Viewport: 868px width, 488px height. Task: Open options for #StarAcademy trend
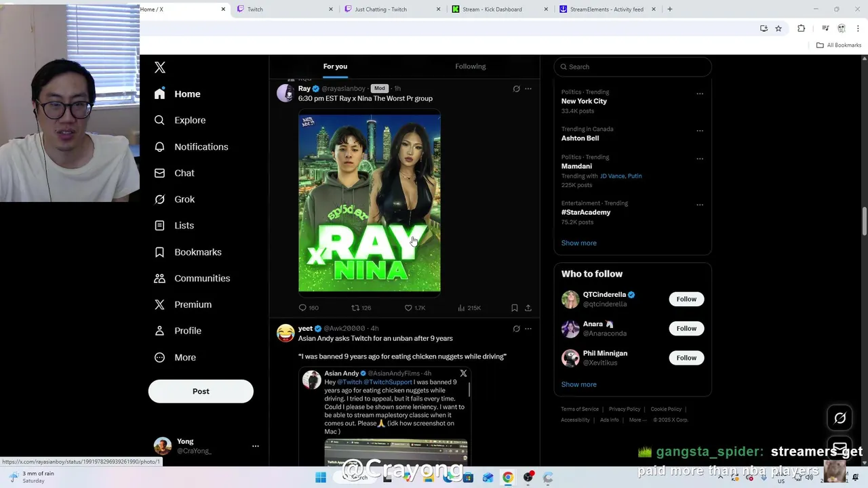coord(700,205)
